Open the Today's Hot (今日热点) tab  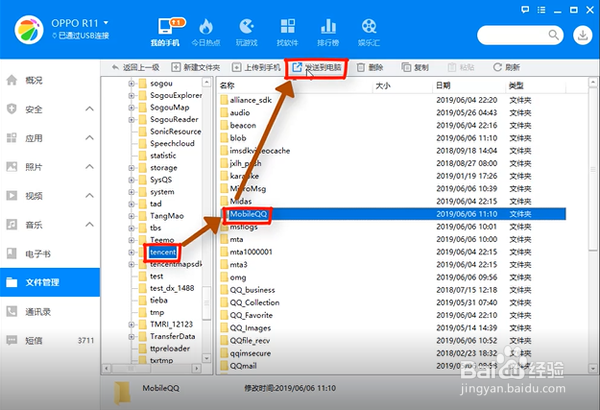[x=206, y=32]
